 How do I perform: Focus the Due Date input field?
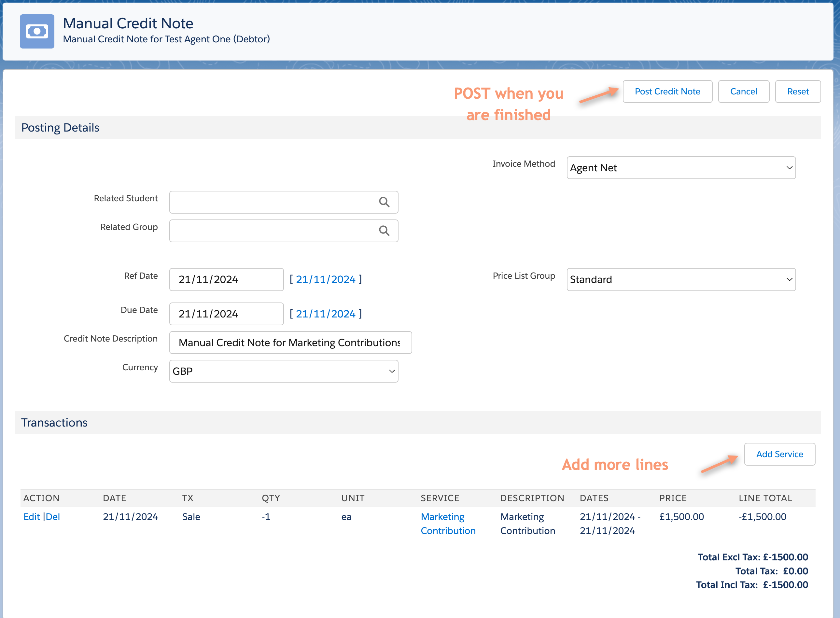(x=226, y=314)
